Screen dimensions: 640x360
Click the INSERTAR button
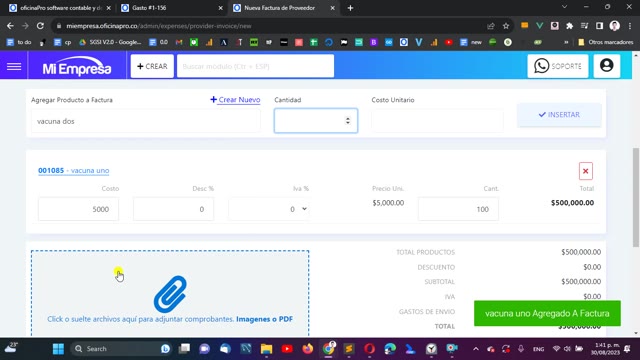pyautogui.click(x=559, y=115)
